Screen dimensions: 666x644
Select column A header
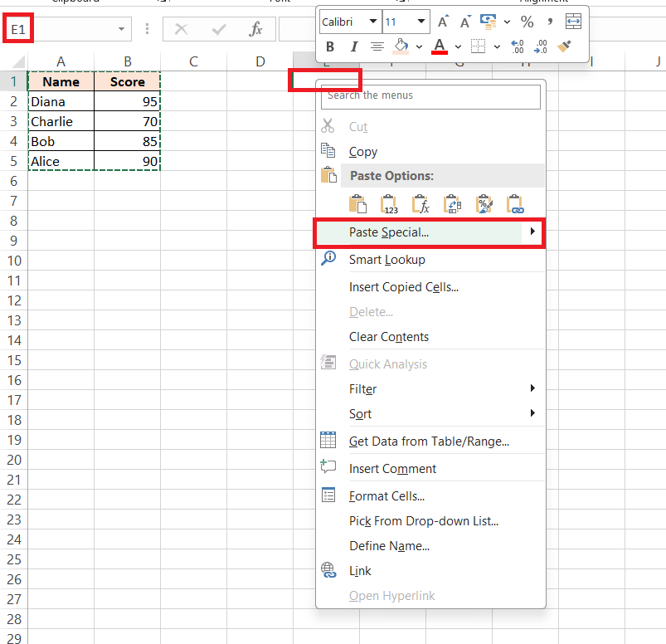coord(61,61)
